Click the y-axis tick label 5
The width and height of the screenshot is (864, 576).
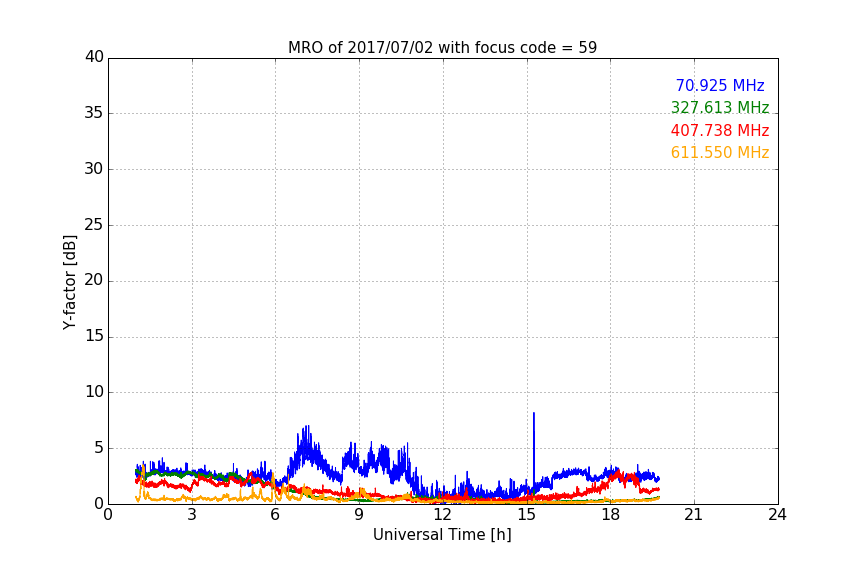pos(99,448)
